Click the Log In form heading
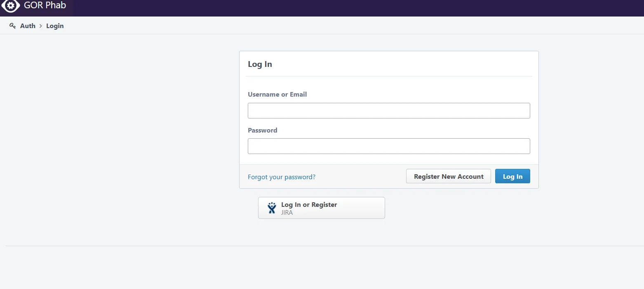Viewport: 644px width, 289px height. click(260, 64)
